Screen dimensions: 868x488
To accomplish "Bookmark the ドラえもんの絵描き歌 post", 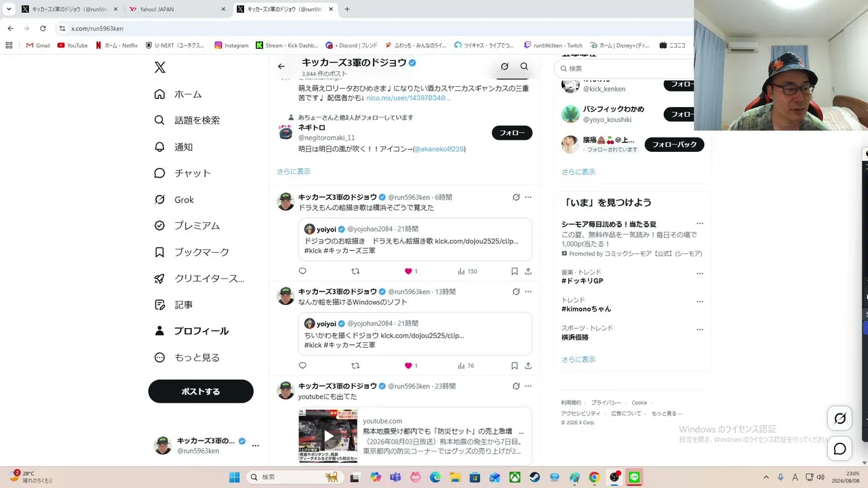I will [515, 271].
